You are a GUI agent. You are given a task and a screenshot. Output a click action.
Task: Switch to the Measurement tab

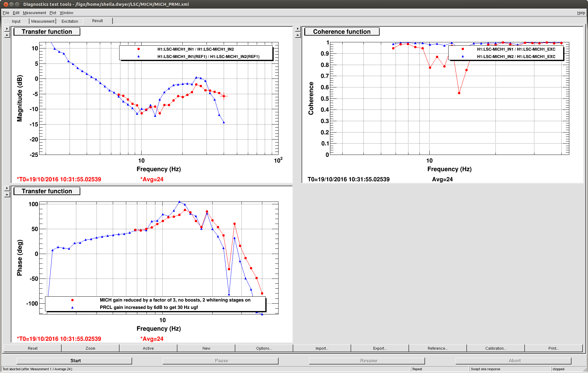pos(43,21)
